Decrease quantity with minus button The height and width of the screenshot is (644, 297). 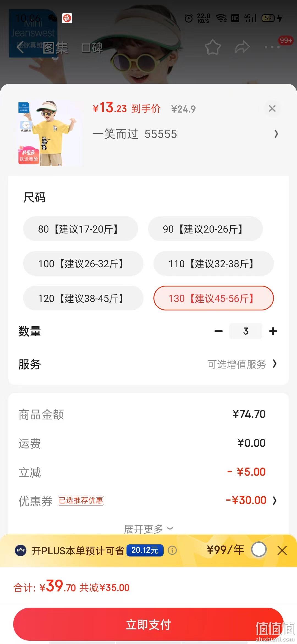[219, 331]
